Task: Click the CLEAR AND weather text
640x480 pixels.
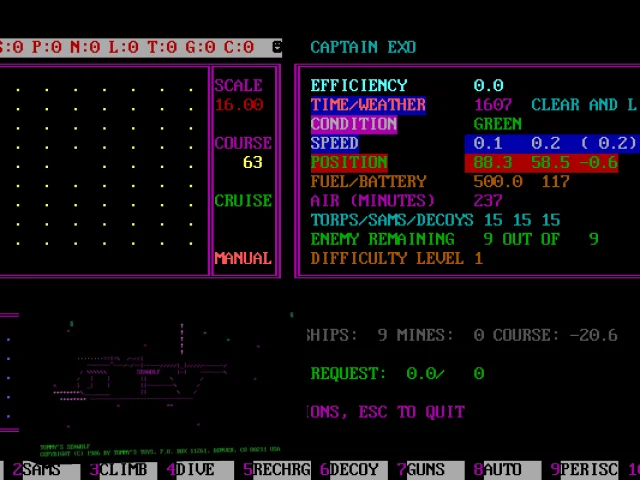Action: tap(574, 105)
